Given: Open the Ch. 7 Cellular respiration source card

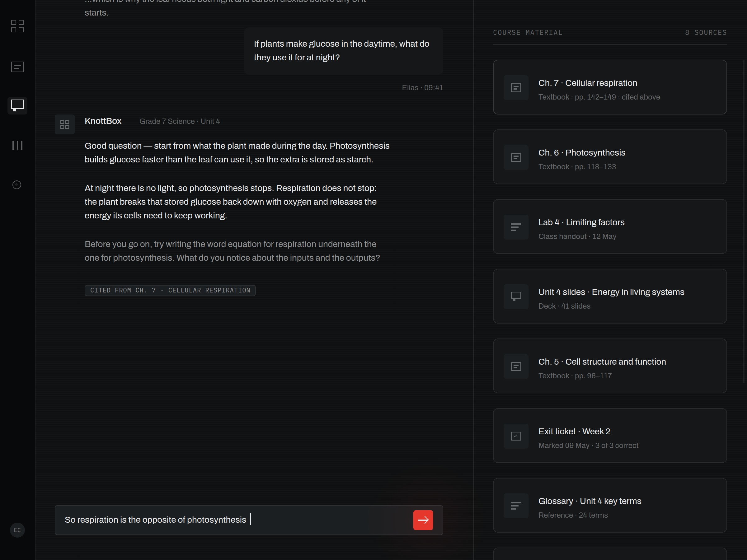Looking at the screenshot, I should point(610,87).
